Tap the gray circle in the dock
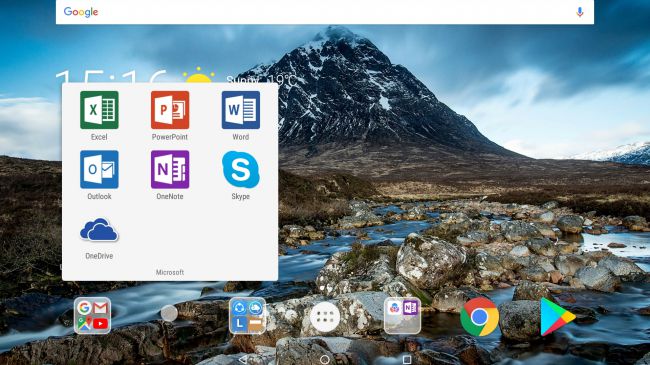 pos(169,314)
